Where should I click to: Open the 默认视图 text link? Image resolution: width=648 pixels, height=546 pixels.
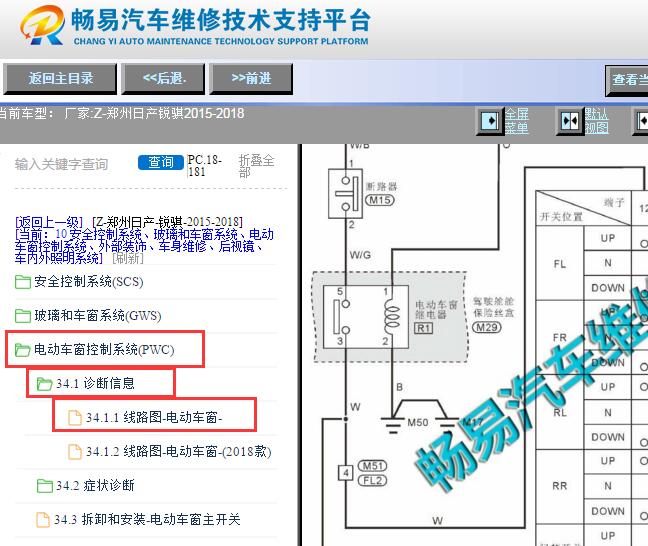596,121
